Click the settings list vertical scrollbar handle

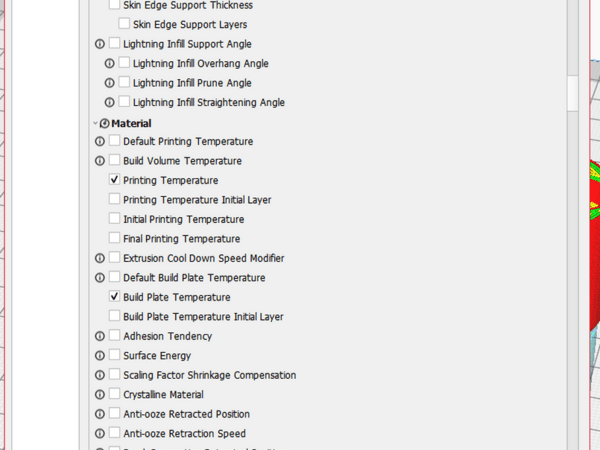click(x=572, y=92)
